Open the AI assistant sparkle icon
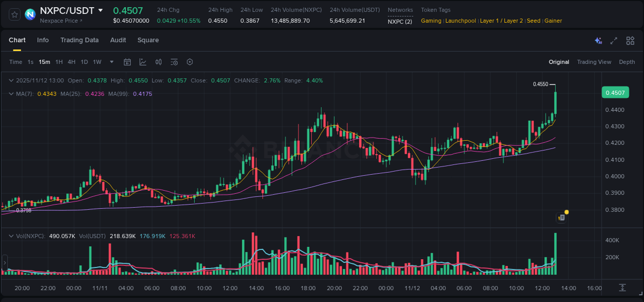Image resolution: width=644 pixels, height=302 pixels. [x=598, y=40]
